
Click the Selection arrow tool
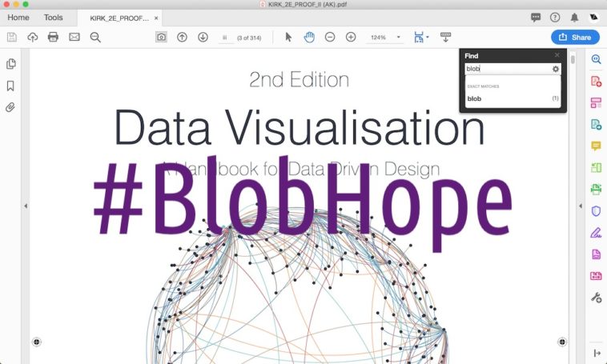[289, 37]
